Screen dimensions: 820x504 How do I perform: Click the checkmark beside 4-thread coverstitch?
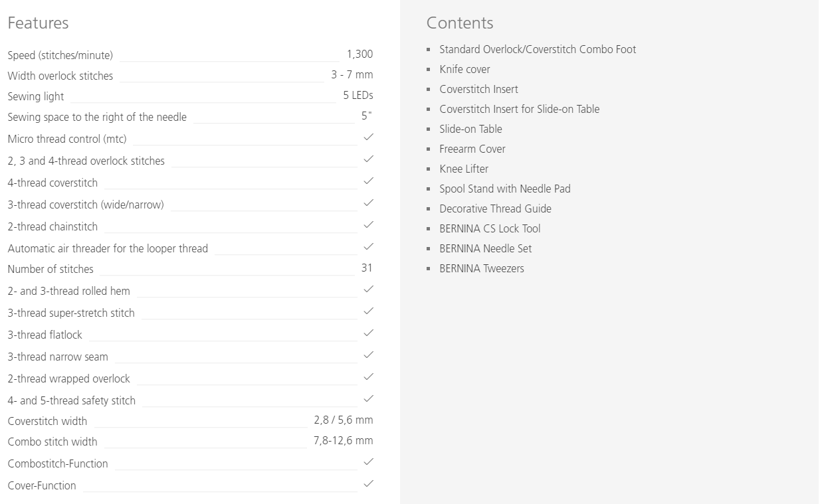(369, 181)
